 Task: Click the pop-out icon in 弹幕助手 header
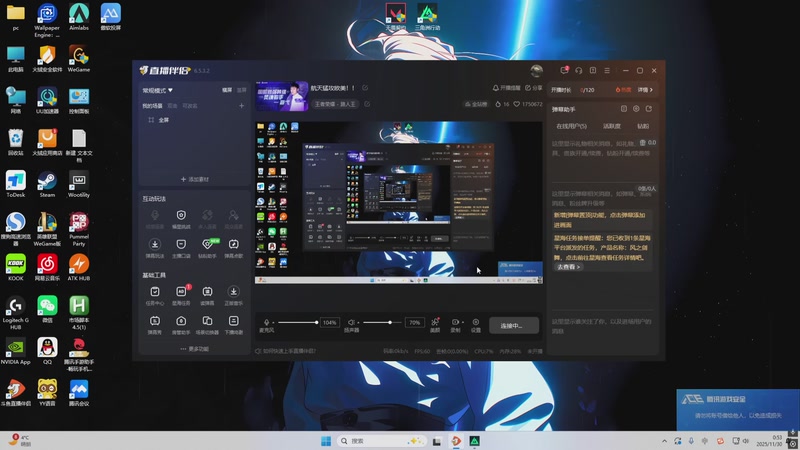coord(648,109)
